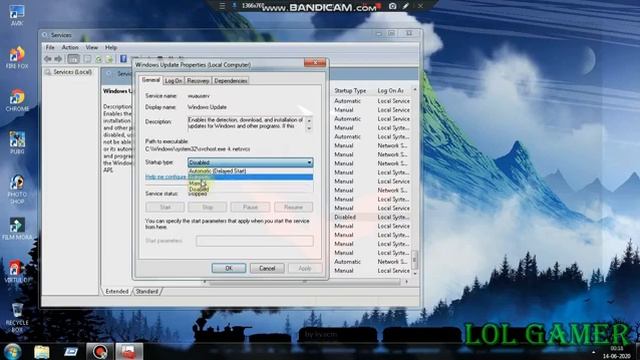Open the AVR desktop shortcut

[17, 15]
